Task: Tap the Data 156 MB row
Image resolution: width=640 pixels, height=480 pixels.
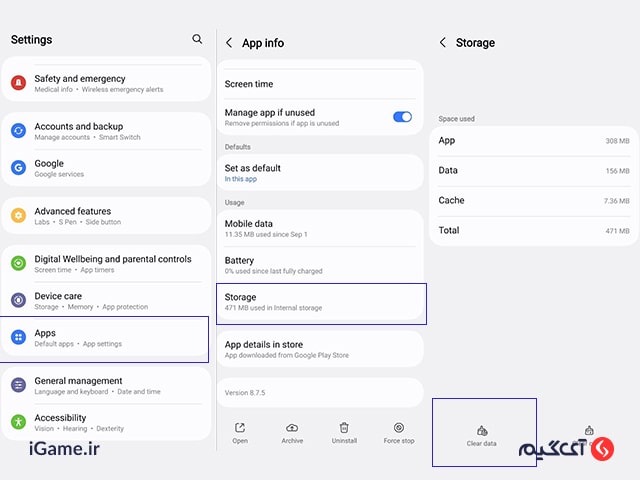Action: pos(534,171)
